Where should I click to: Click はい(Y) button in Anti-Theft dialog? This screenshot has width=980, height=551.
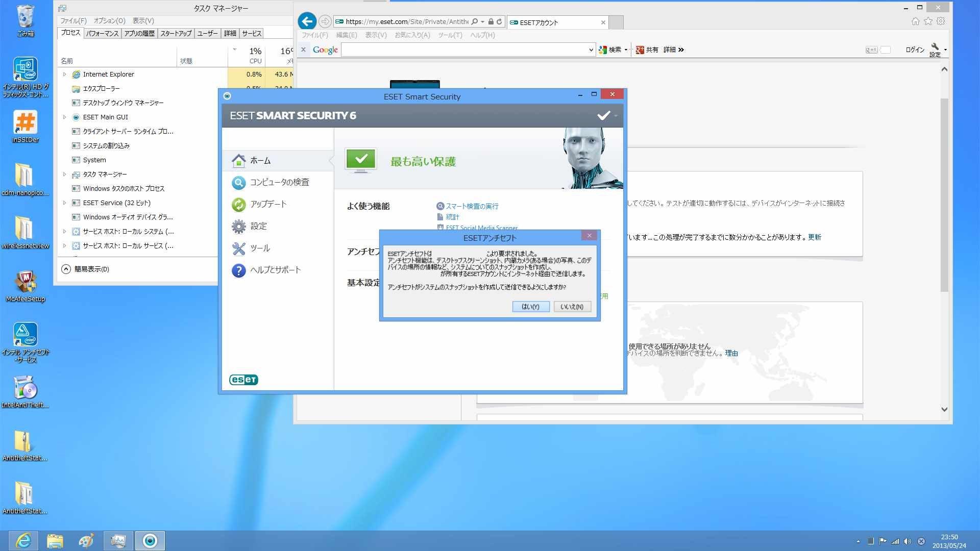(x=530, y=307)
